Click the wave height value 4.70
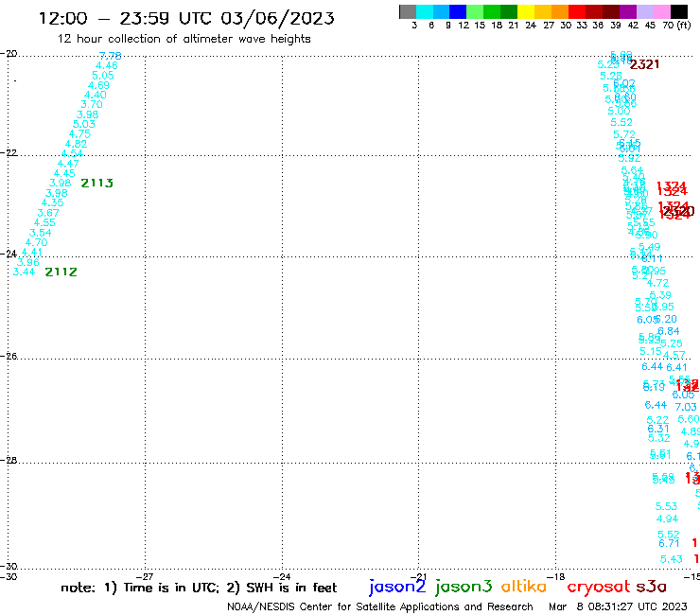Viewport: 700px width, 615px height. (x=36, y=243)
